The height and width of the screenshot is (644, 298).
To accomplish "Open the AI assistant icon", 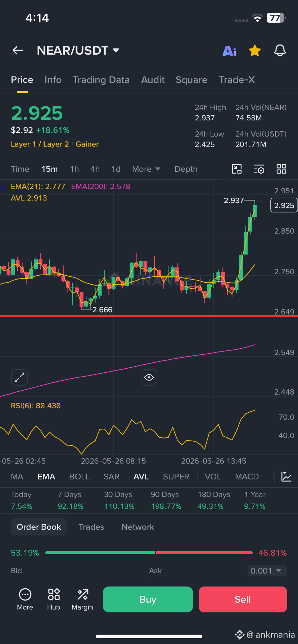I will [x=230, y=51].
